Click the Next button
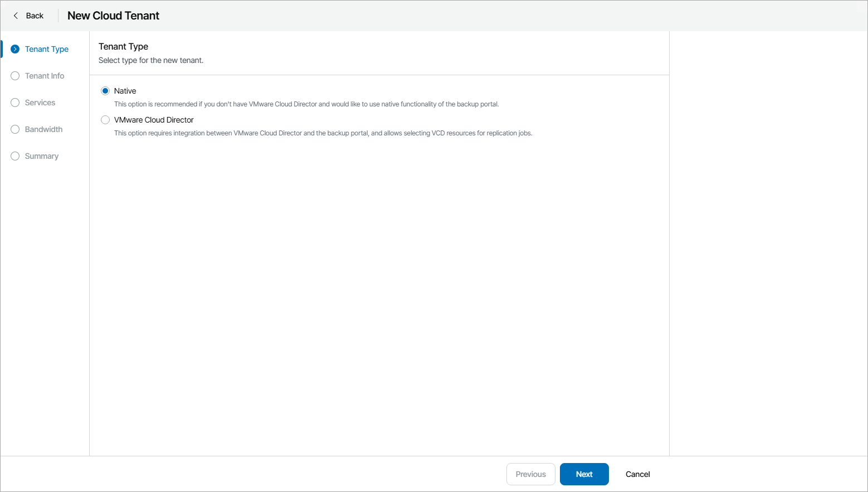Image resolution: width=868 pixels, height=492 pixels. (x=584, y=474)
